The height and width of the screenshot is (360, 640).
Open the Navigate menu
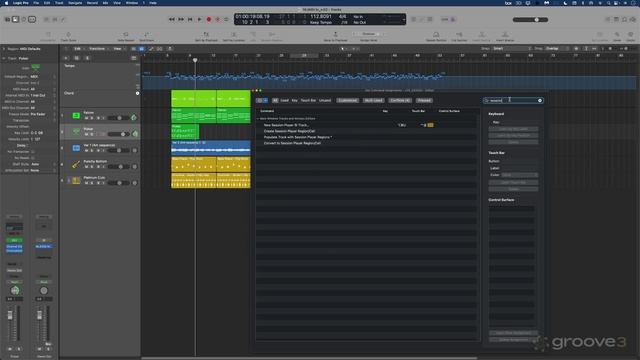[x=75, y=2]
